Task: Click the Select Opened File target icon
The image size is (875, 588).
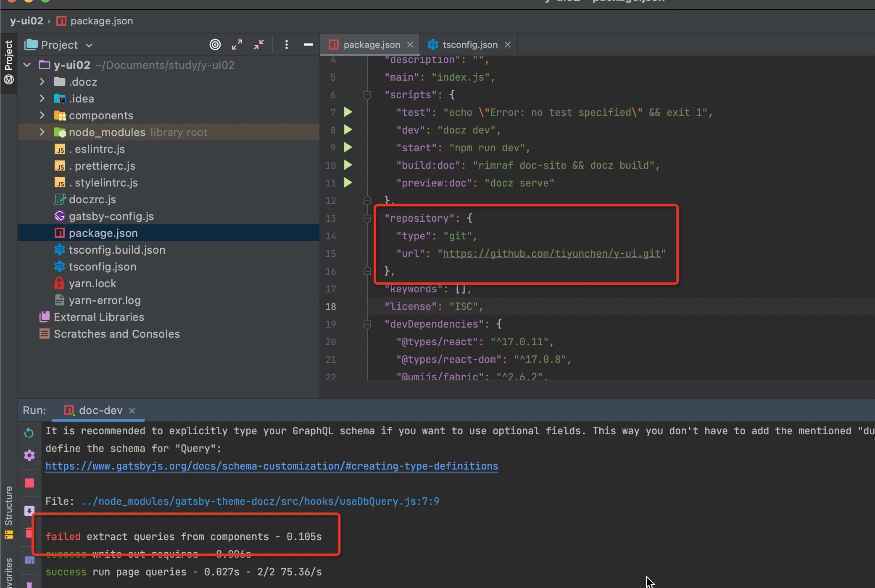Action: [x=215, y=45]
